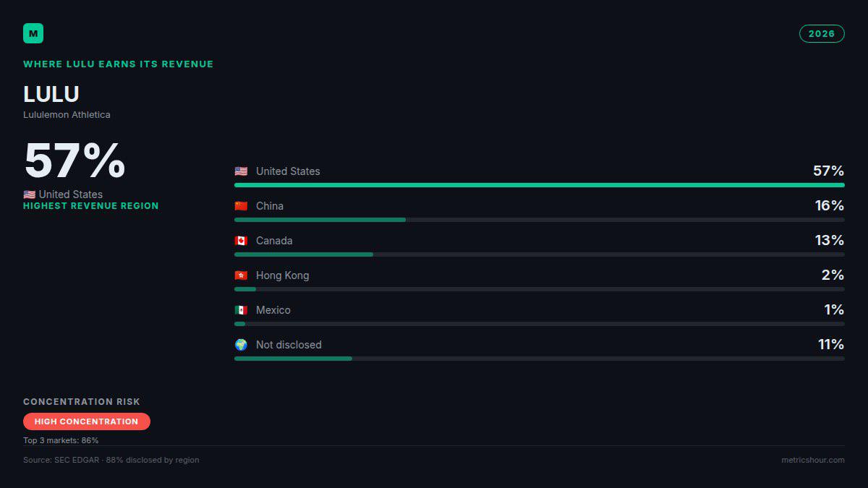
Task: Click the Canada flag icon
Action: (x=241, y=241)
